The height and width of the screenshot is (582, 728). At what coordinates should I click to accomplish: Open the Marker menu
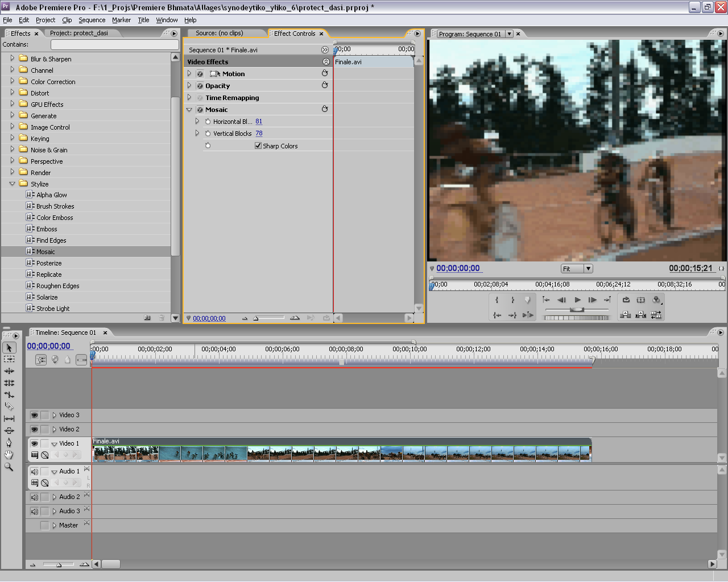coord(121,20)
